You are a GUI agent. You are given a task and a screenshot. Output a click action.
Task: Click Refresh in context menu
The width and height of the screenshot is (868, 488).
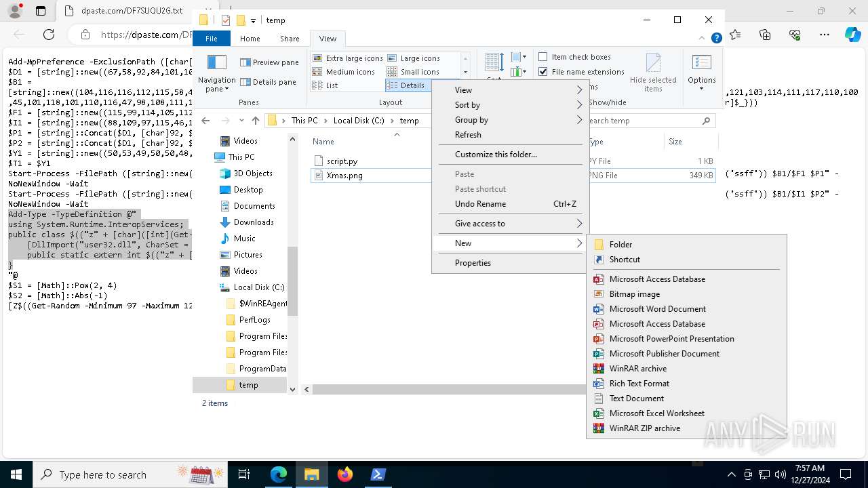click(x=510, y=135)
